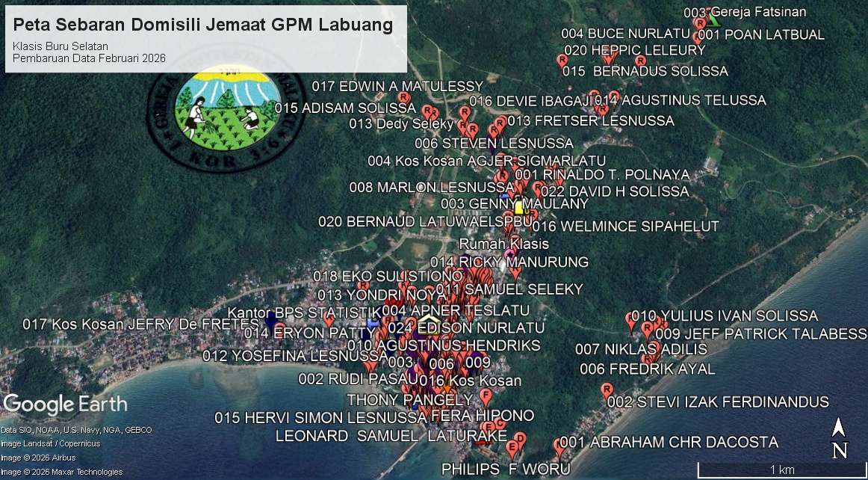Click the R pin above BERNADUS SOLISSA label's right end
Image resolution: width=868 pixels, height=480 pixels.
coord(640,61)
